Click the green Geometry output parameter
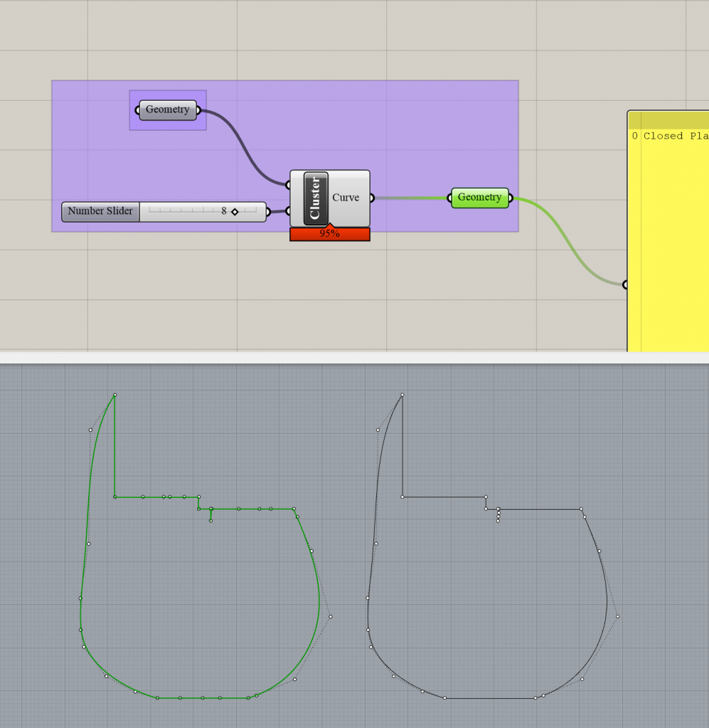Screen dimensions: 709x728 (479, 198)
